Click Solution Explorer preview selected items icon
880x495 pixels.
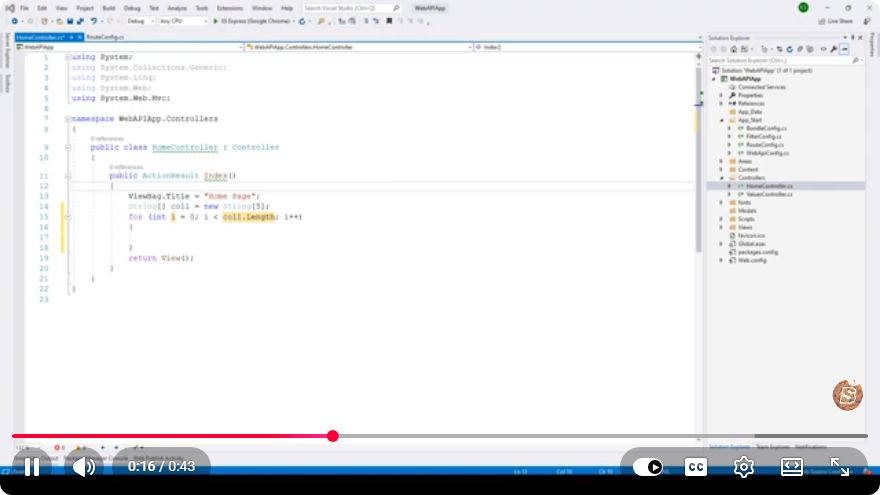(844, 49)
